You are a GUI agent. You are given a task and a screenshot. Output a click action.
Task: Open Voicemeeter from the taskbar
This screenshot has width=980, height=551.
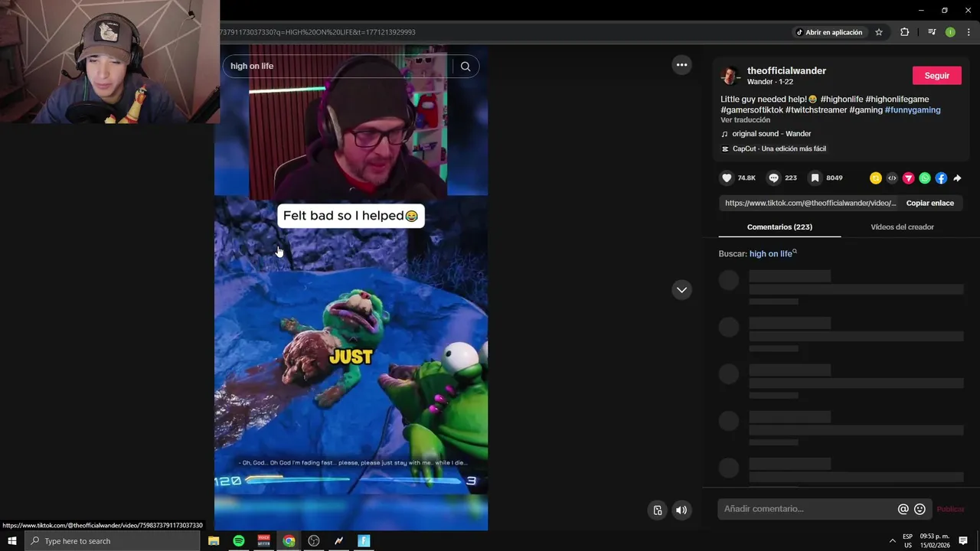click(x=264, y=541)
